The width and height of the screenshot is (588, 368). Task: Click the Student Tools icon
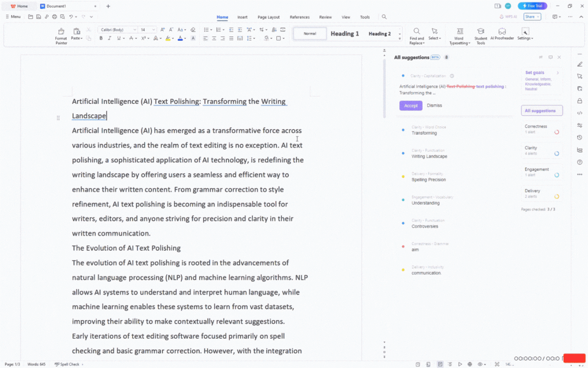(x=481, y=34)
